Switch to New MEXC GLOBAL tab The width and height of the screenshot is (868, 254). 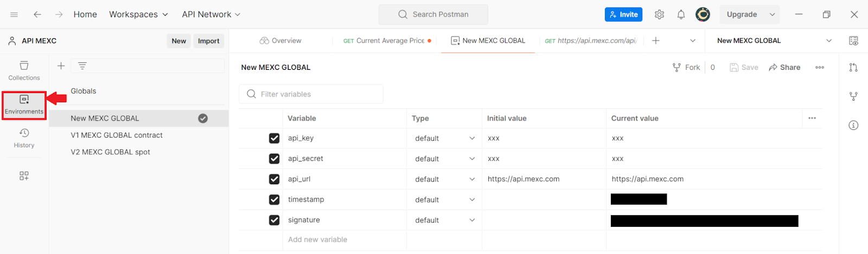(488, 41)
